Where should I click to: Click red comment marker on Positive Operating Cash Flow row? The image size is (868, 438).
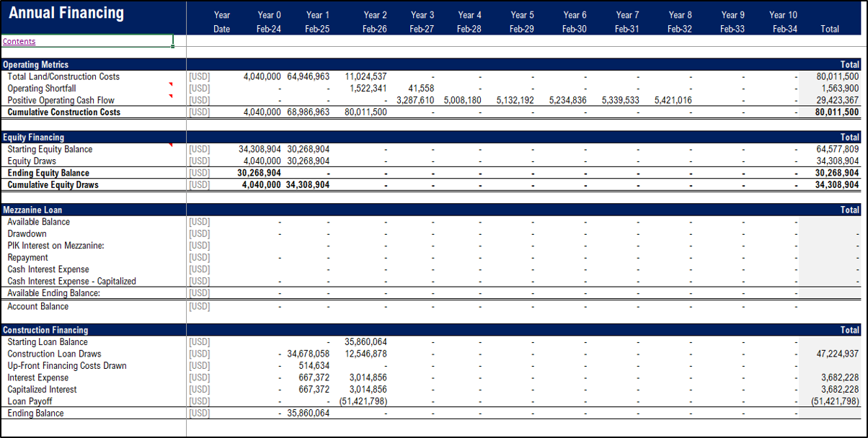click(x=171, y=97)
